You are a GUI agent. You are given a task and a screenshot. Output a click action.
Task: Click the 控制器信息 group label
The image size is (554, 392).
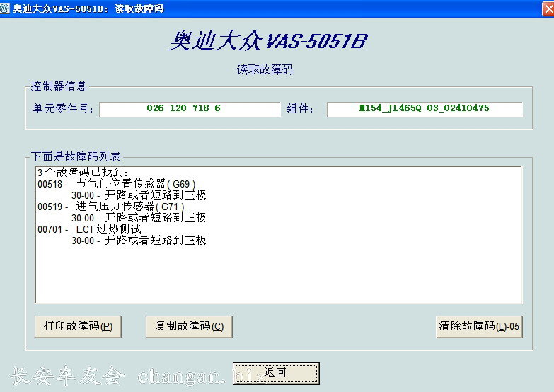tap(59, 86)
